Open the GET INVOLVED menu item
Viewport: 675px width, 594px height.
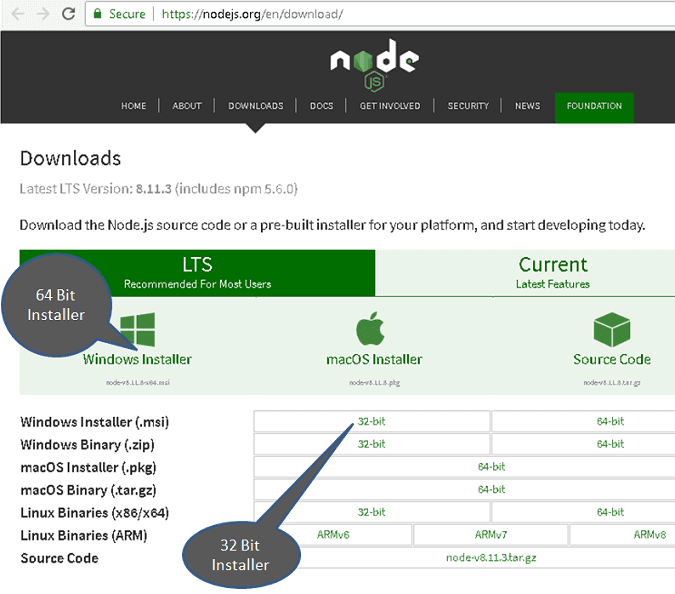[x=390, y=106]
